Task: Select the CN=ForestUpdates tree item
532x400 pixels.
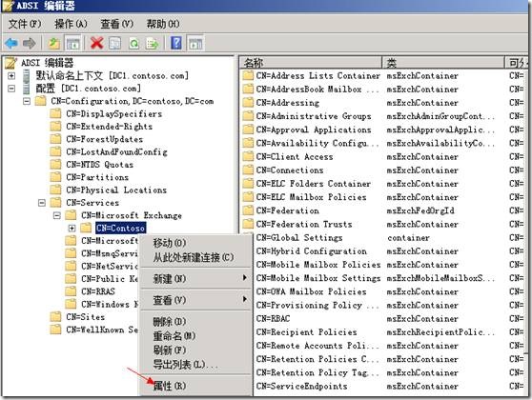Action: point(105,139)
